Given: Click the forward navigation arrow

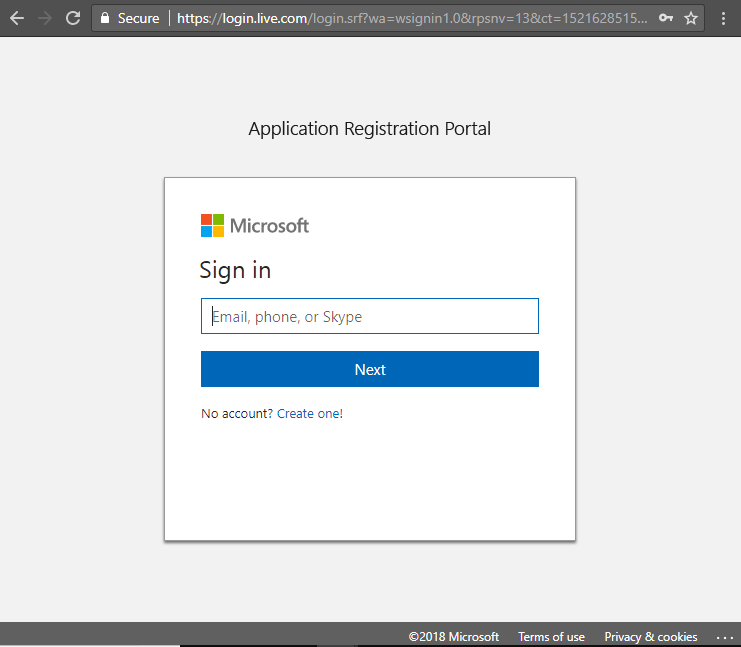Looking at the screenshot, I should pos(45,18).
